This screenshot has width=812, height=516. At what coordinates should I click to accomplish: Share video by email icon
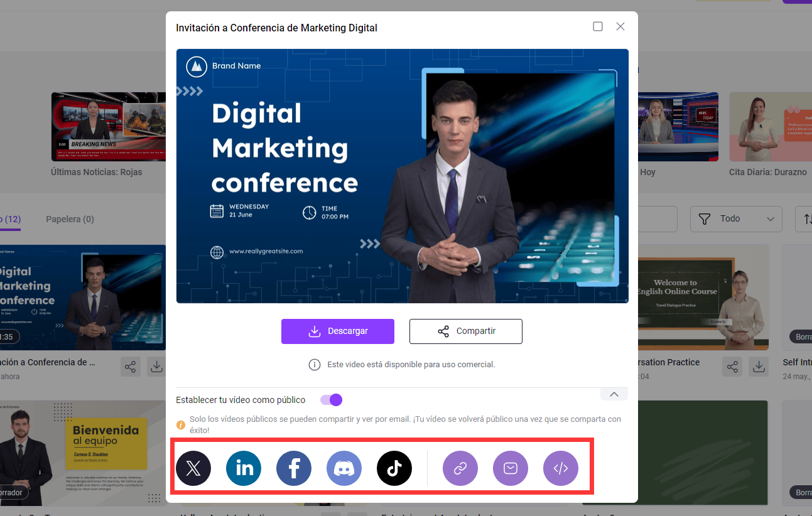click(x=511, y=468)
